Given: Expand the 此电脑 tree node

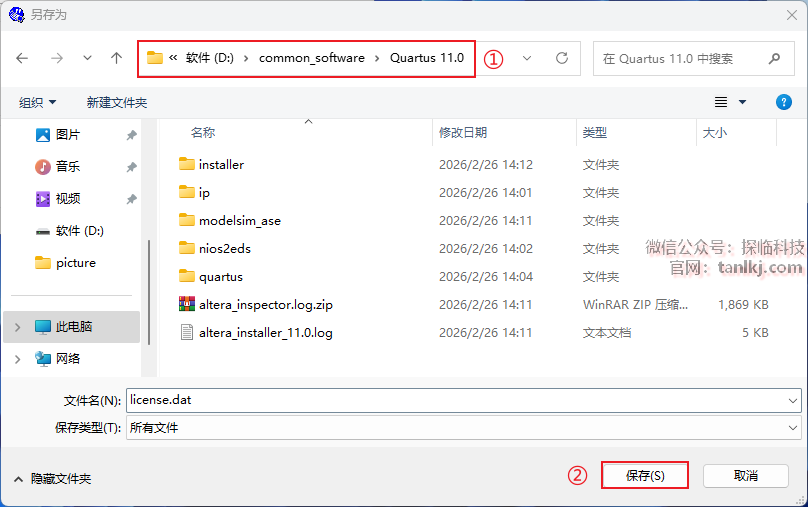Looking at the screenshot, I should tap(18, 327).
